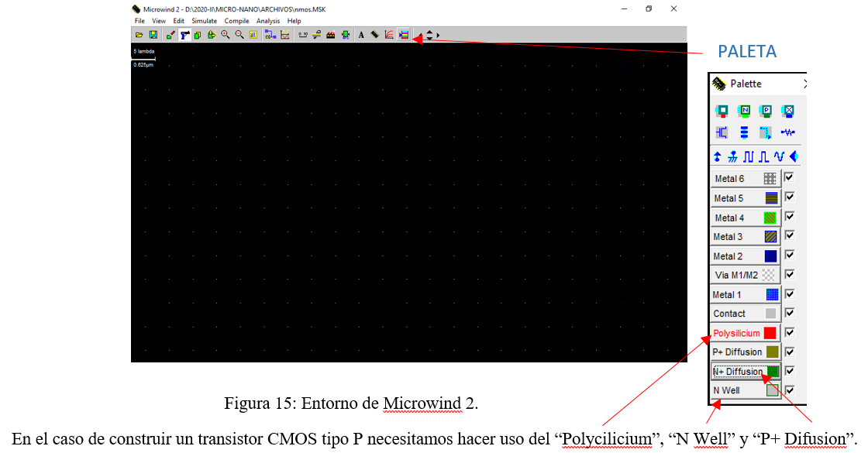This screenshot has height=453, width=868.
Task: Uncheck the N Well layer checkbox
Action: [x=790, y=390]
